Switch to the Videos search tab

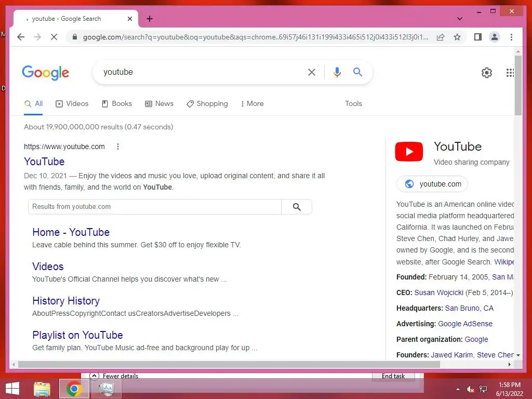72,104
